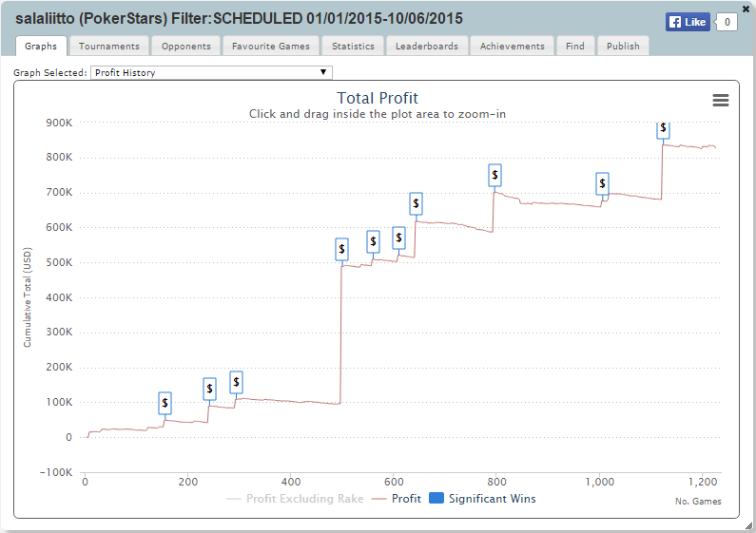Screen dimensions: 756x533
Task: Click the Graph Selected label
Action: point(50,73)
